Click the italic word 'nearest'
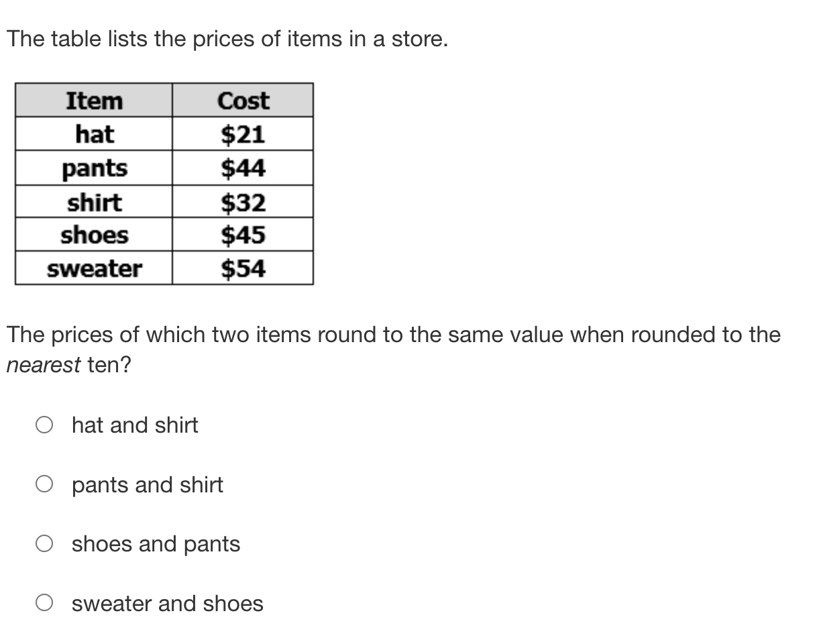This screenshot has height=644, width=817. coord(44,366)
